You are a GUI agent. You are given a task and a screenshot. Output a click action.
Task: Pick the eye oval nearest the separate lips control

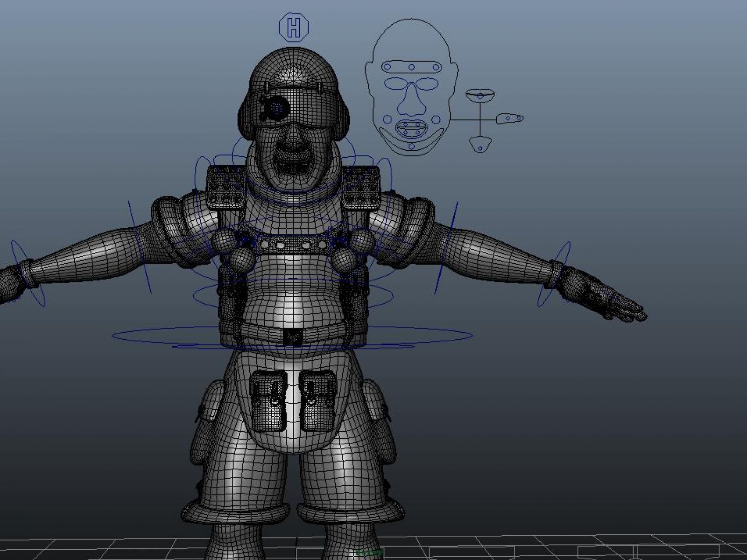[428, 84]
